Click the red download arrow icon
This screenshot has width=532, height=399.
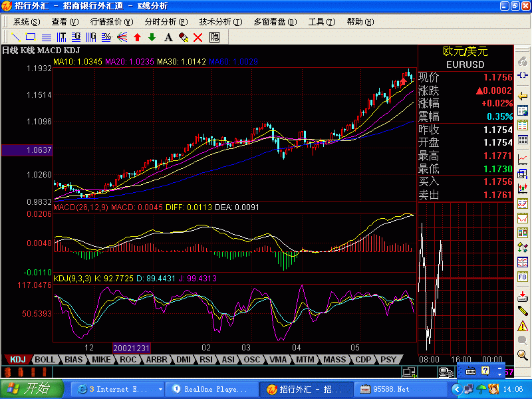(523, 296)
